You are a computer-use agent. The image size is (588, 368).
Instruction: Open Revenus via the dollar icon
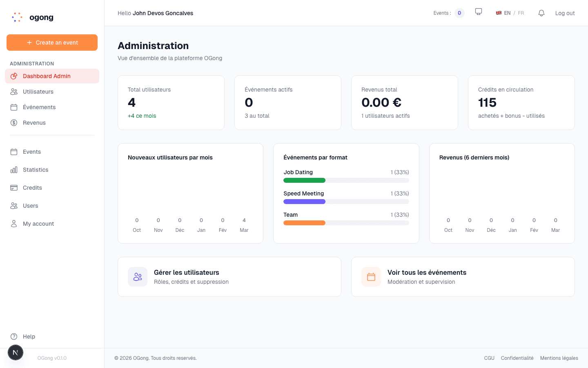coord(14,123)
